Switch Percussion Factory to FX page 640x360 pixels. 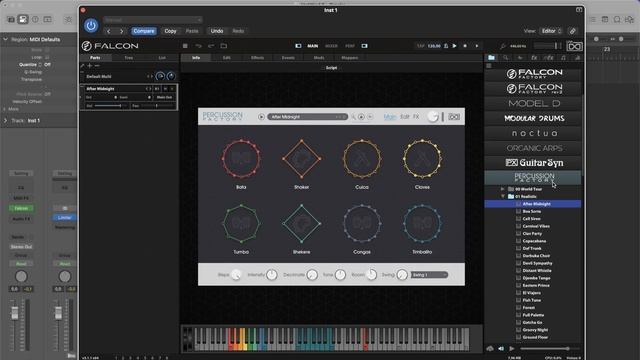point(416,117)
